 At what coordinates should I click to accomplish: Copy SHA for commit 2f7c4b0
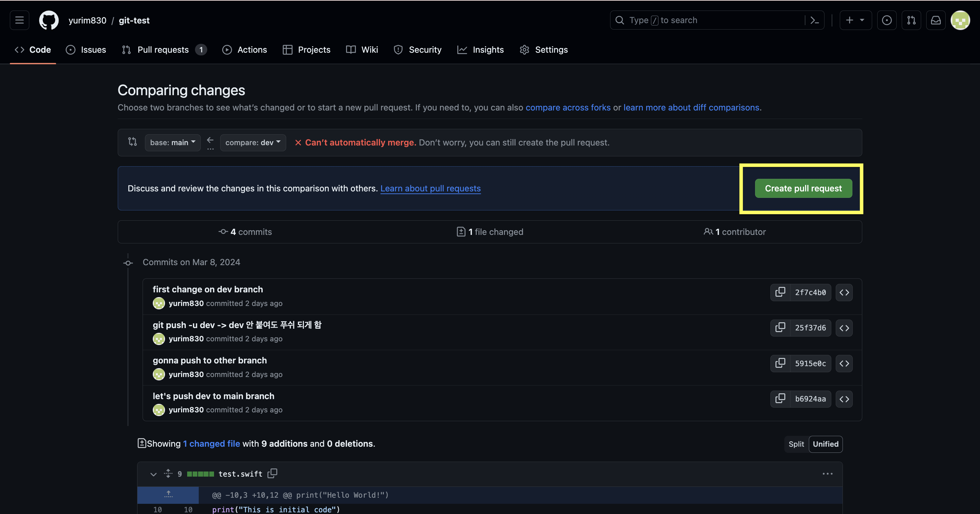tap(780, 292)
